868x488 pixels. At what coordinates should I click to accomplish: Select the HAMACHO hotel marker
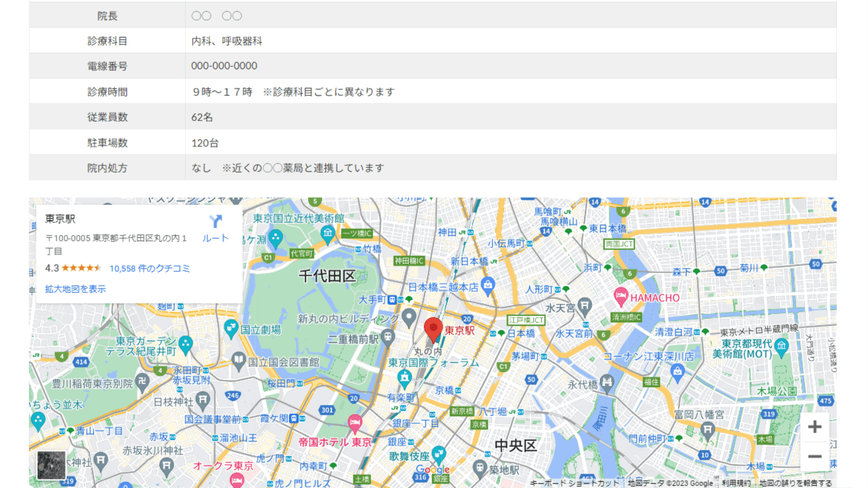click(621, 298)
